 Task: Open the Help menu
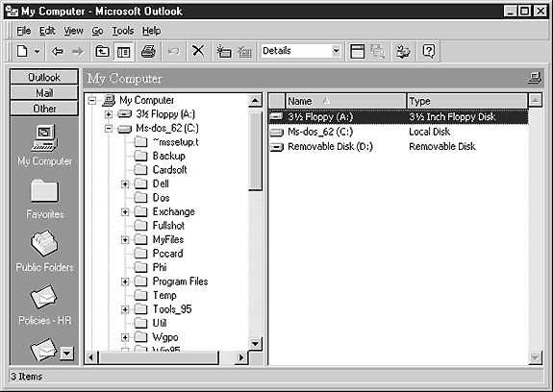151,31
